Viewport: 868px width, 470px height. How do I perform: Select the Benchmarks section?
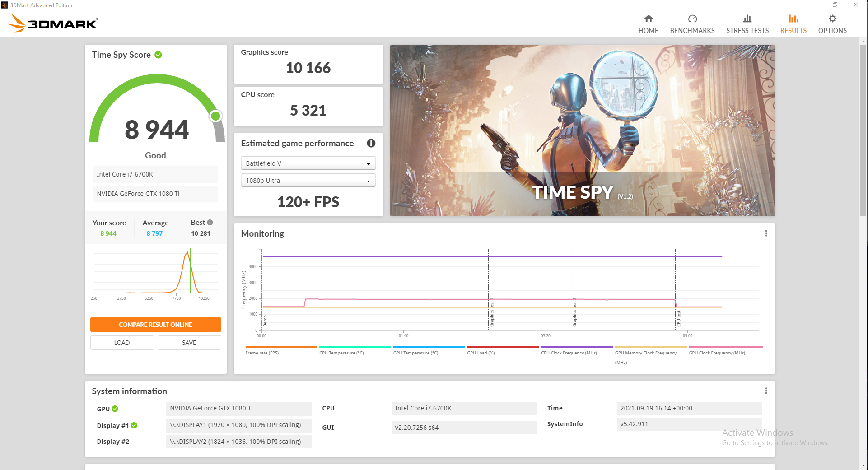click(x=692, y=23)
